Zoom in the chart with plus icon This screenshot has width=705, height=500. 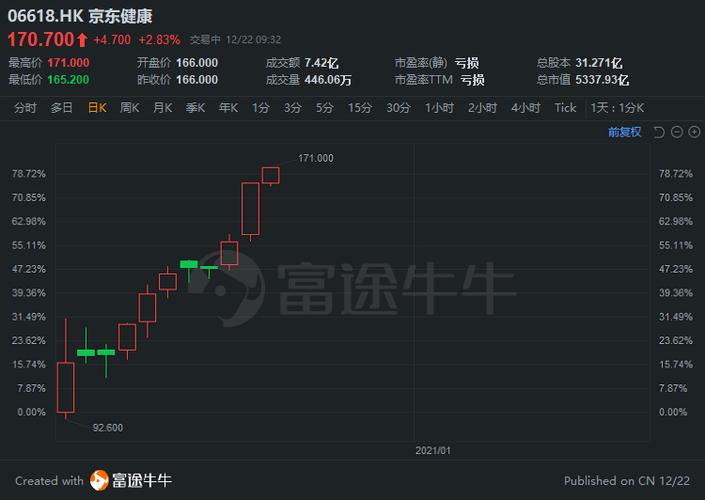[x=694, y=132]
